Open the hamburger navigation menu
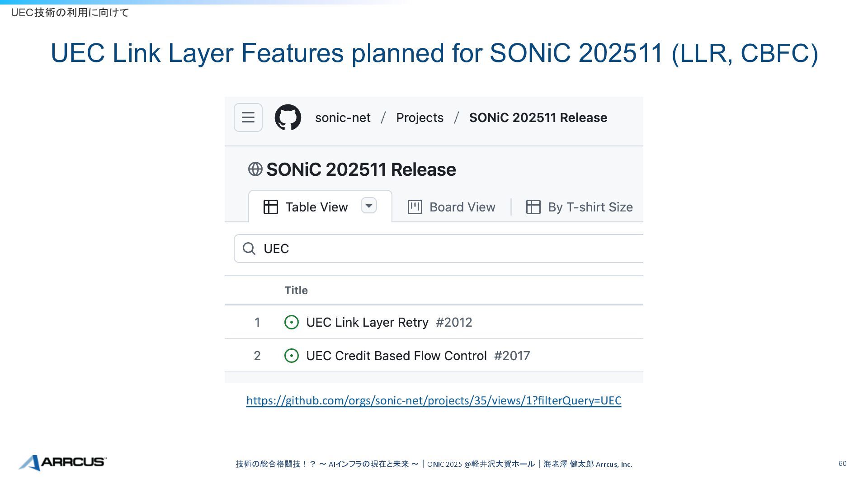Viewport: 868px width, 488px height. coord(248,117)
